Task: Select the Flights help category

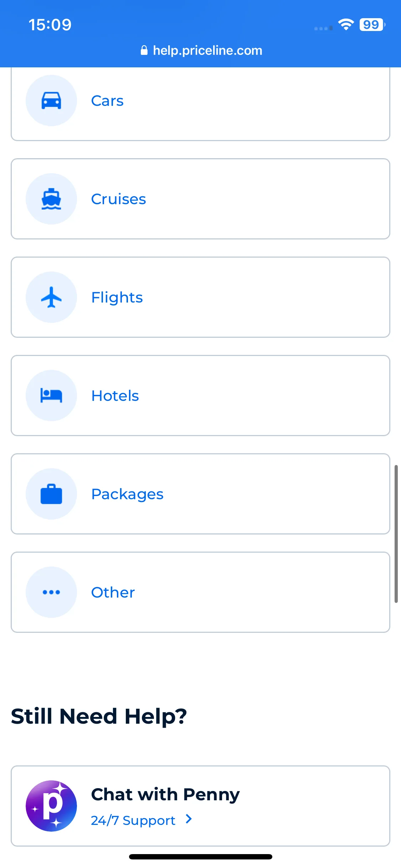Action: click(200, 297)
